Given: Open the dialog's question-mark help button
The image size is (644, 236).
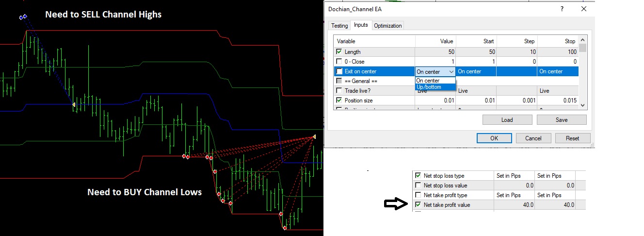Looking at the screenshot, I should click(x=562, y=9).
